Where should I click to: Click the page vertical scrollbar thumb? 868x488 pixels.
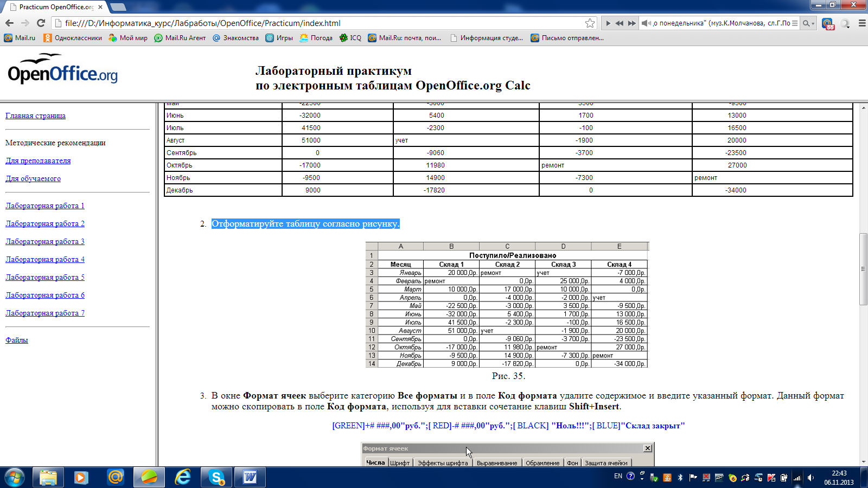click(863, 269)
